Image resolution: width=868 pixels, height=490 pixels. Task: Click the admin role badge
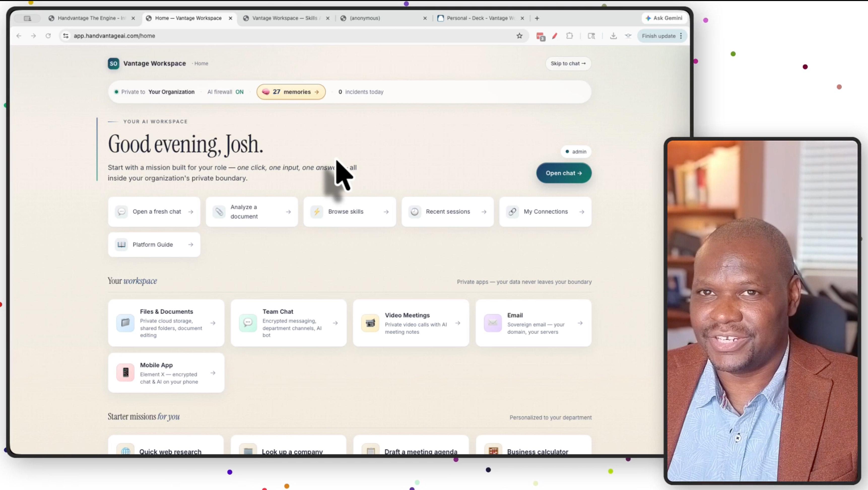(576, 152)
